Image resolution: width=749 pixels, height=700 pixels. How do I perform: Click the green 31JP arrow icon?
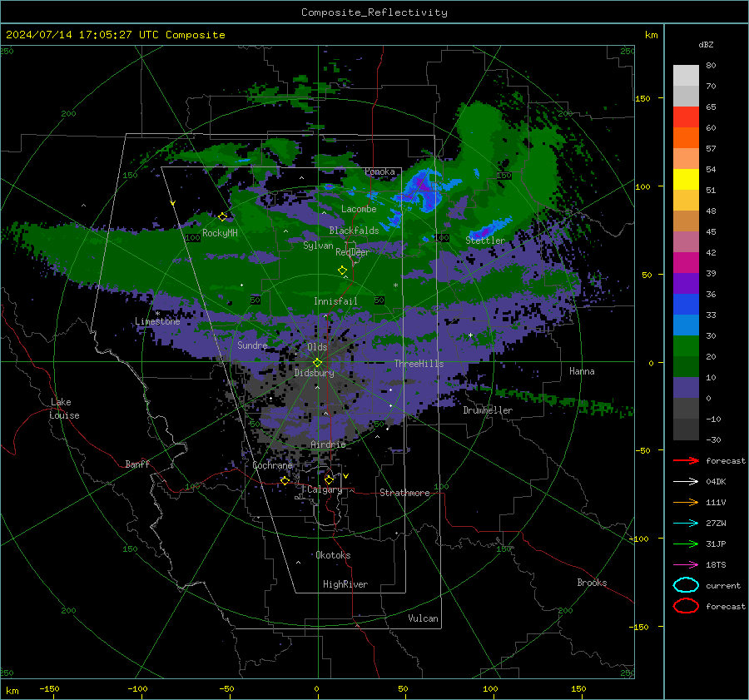(686, 544)
